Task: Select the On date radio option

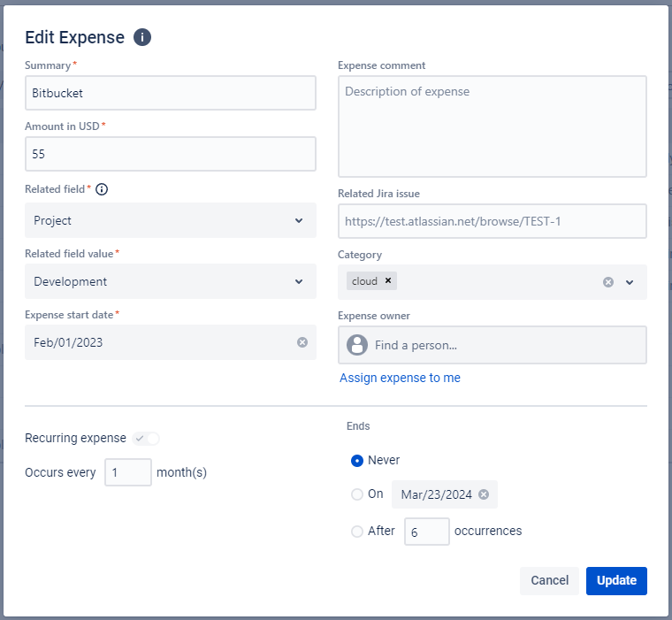Action: [x=357, y=494]
